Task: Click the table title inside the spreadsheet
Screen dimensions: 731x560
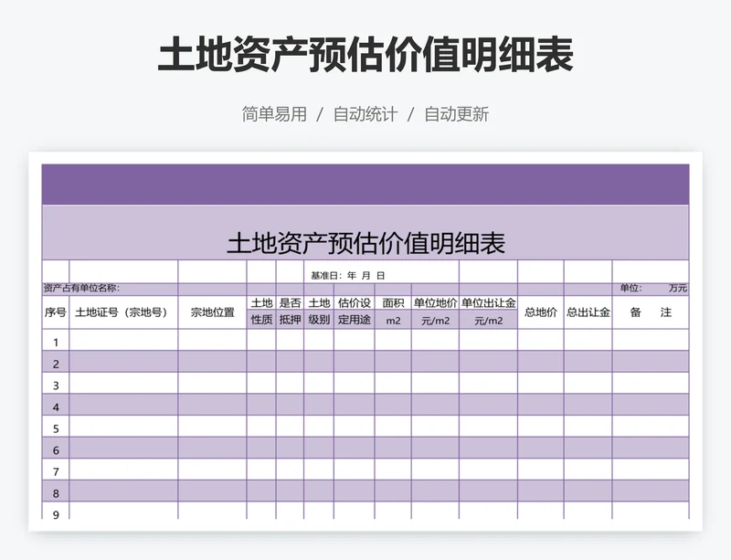Action: tap(365, 243)
